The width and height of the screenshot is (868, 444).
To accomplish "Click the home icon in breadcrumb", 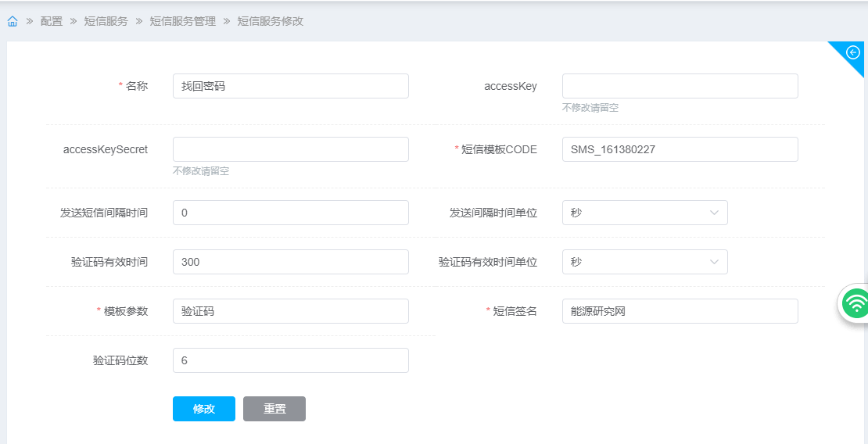I will pyautogui.click(x=13, y=22).
